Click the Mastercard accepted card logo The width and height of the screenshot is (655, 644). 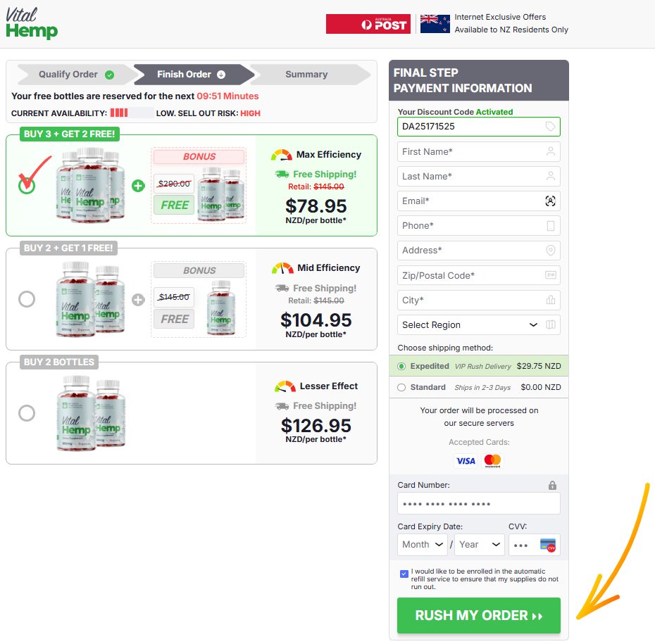pos(492,461)
